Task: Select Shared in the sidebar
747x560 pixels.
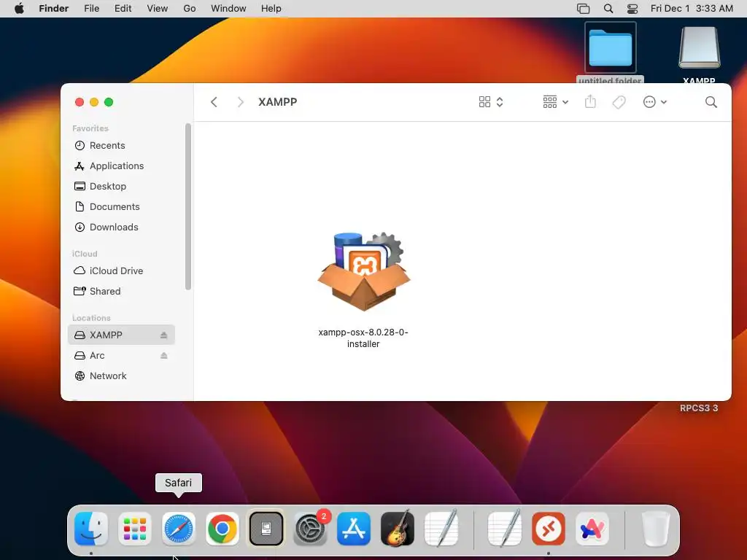Action: 122,291
